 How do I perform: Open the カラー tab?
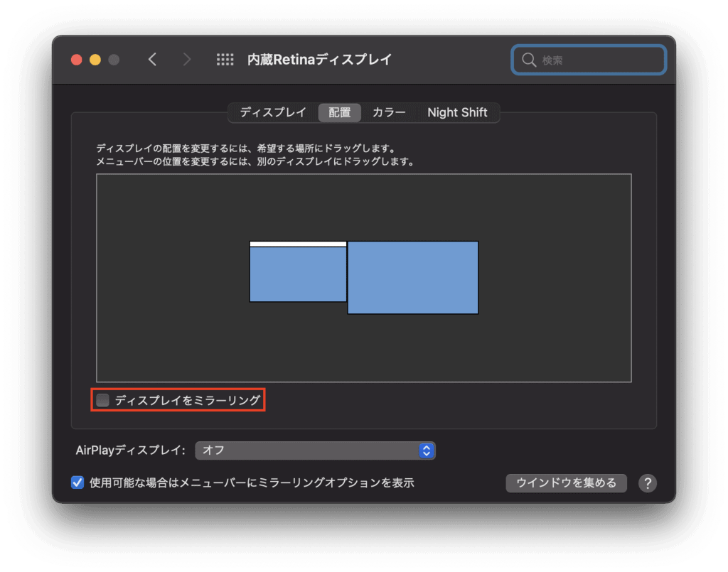click(x=389, y=112)
